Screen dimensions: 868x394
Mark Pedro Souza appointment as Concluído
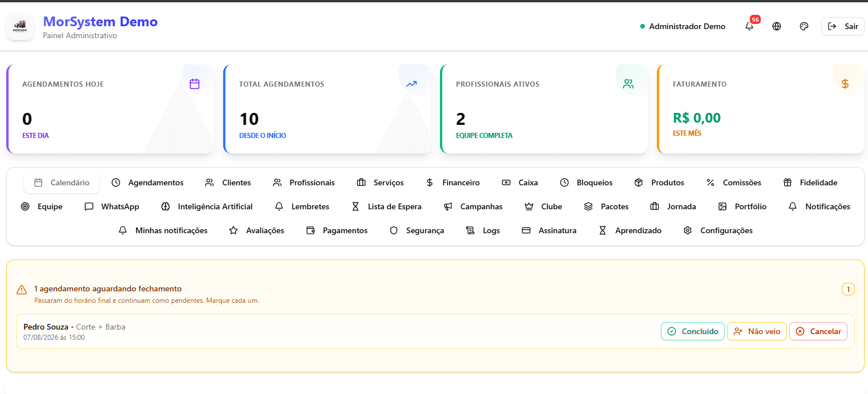pyautogui.click(x=693, y=331)
